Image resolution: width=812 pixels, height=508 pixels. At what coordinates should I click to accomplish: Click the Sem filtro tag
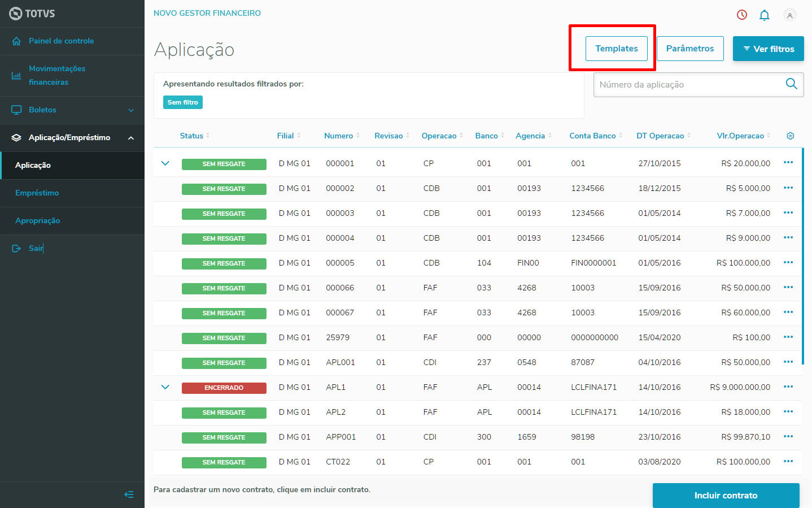pos(183,102)
